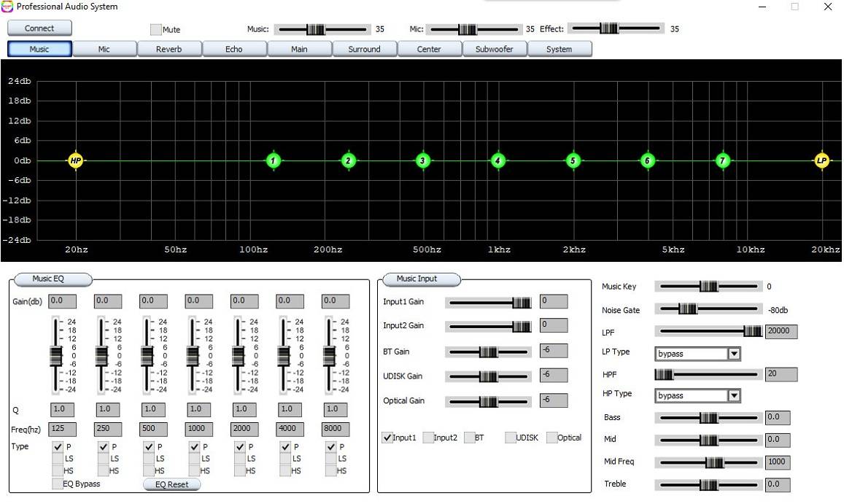Click the Freq field showing 4000
This screenshot has width=844, height=504.
[x=290, y=429]
